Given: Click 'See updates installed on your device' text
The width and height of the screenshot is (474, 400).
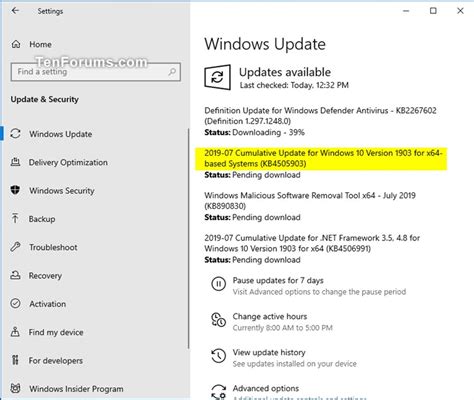Looking at the screenshot, I should click(295, 364).
